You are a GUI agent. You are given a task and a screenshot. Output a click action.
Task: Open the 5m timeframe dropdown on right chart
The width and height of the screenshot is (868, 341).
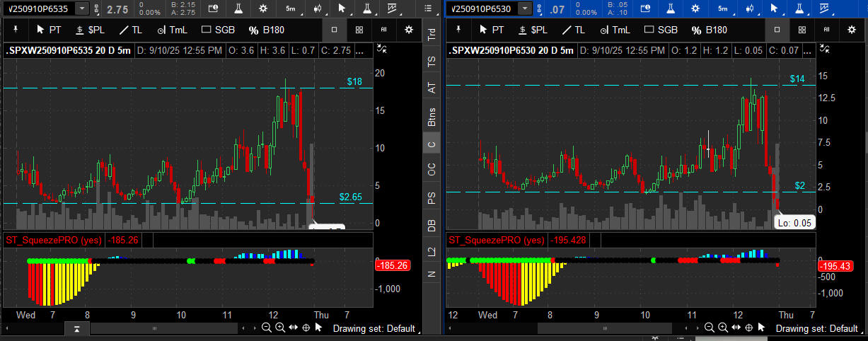[x=722, y=8]
